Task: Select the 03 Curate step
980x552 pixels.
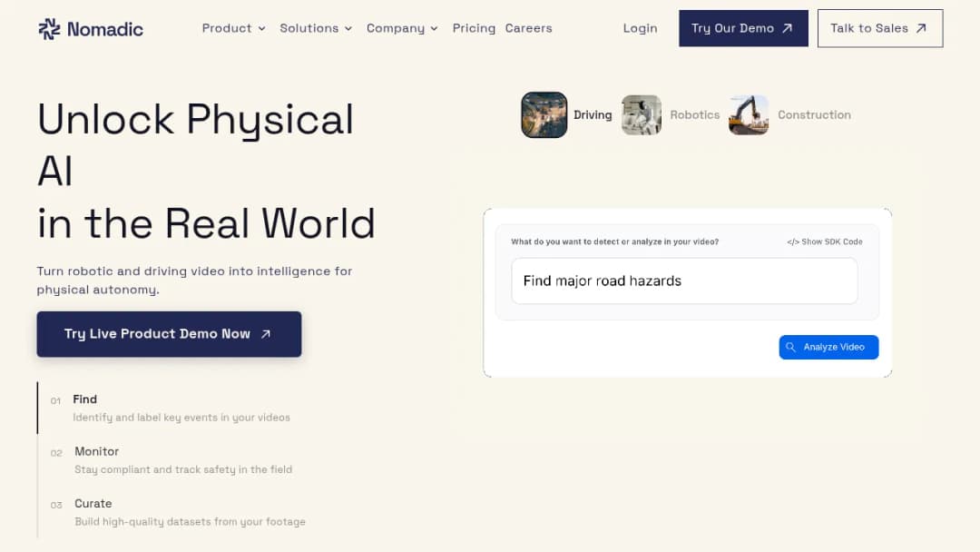Action: (x=178, y=512)
